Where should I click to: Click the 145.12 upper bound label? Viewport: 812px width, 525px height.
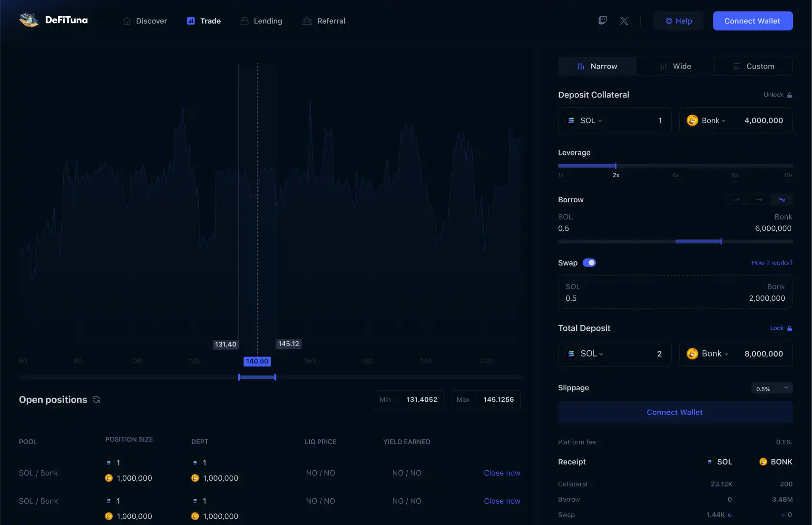coord(289,344)
